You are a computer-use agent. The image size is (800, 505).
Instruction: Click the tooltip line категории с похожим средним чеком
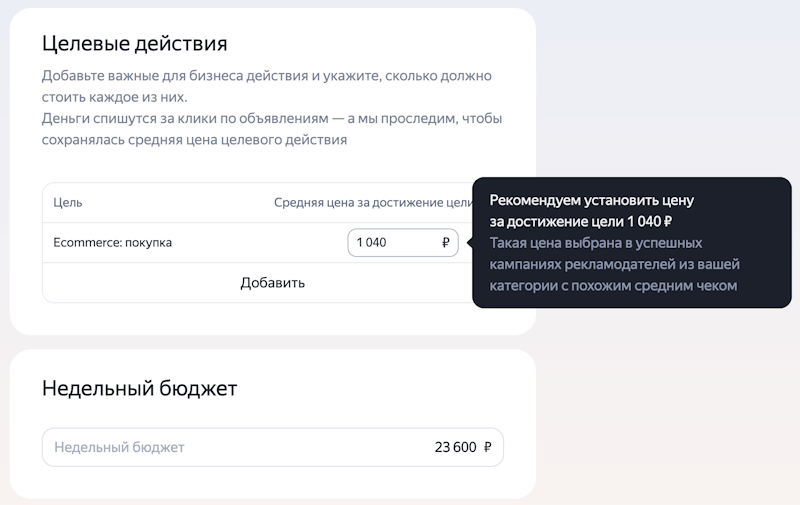(x=613, y=286)
